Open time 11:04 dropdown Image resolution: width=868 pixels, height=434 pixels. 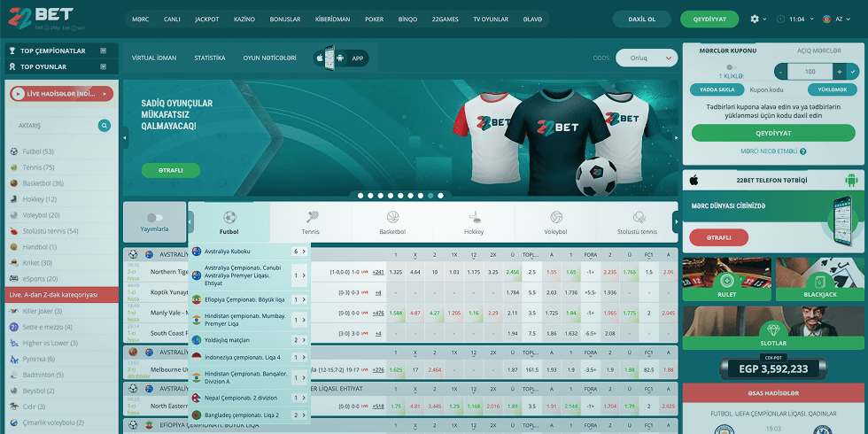tap(801, 19)
